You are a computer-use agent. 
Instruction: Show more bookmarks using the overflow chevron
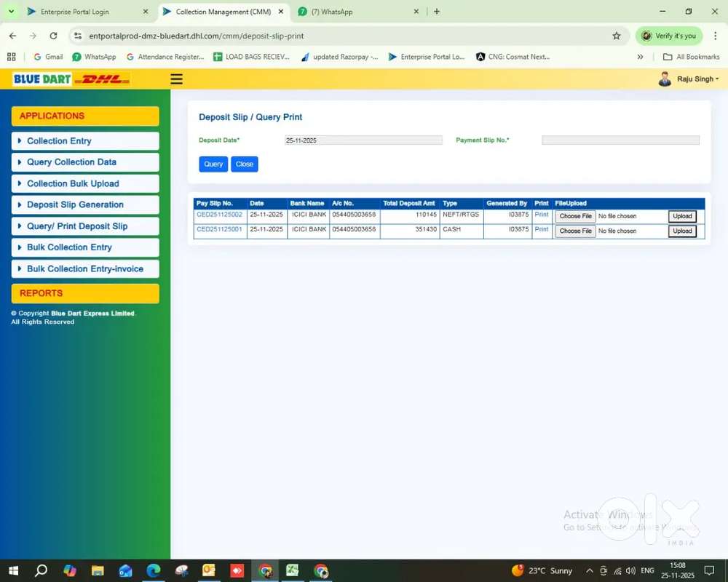[x=641, y=57]
